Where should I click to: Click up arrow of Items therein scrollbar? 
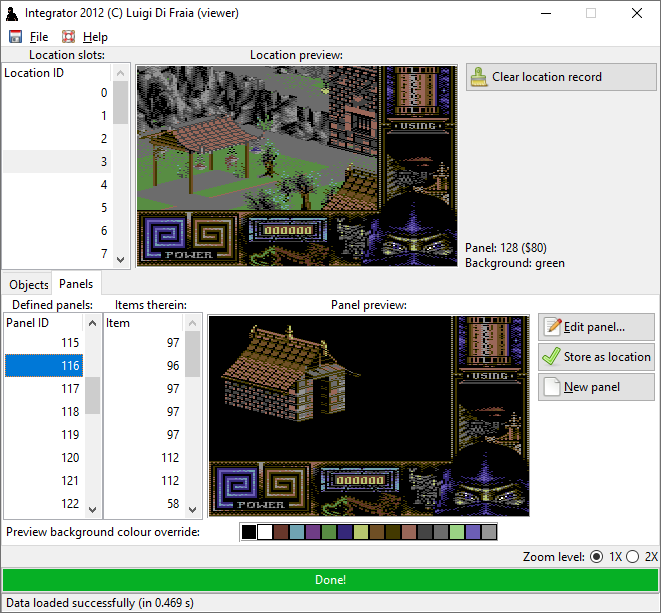pos(193,323)
